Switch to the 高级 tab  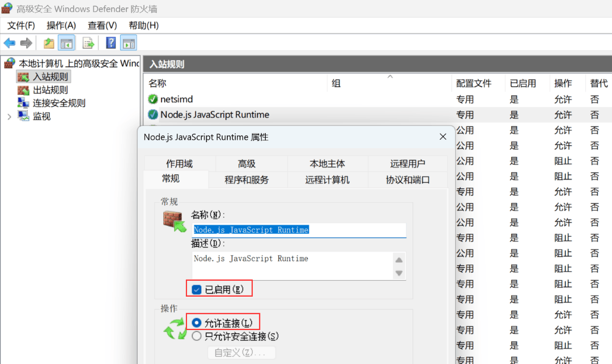(246, 164)
